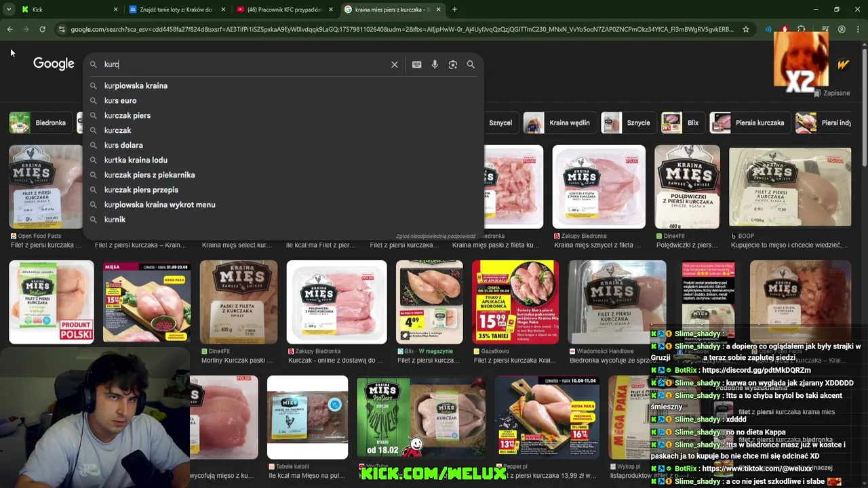Open the Gazetkowo 15,99 promo image
868x488 pixels.
pyautogui.click(x=515, y=302)
